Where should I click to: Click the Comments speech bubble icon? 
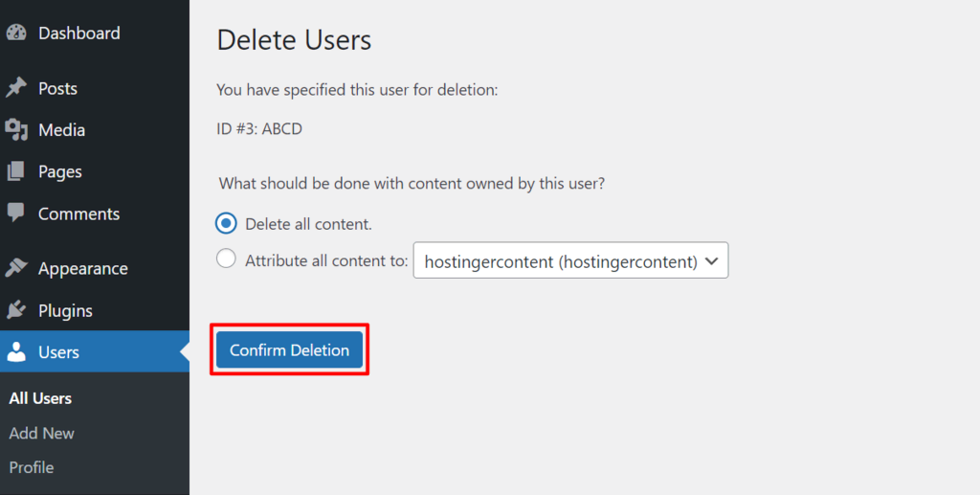(x=16, y=213)
